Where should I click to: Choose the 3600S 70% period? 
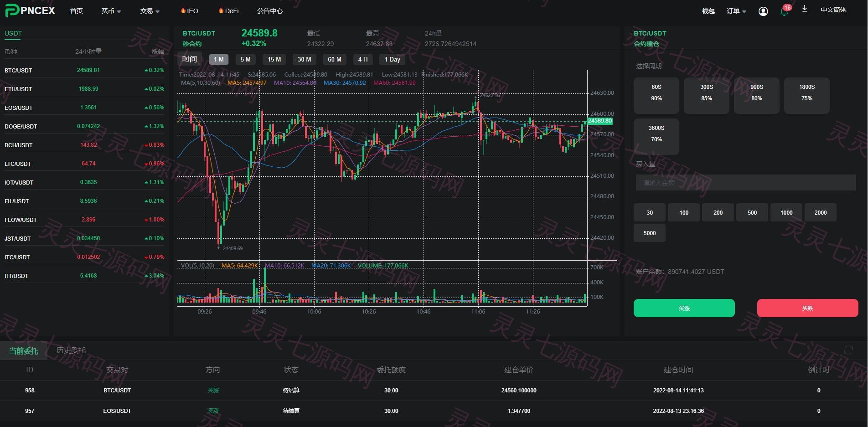(656, 137)
